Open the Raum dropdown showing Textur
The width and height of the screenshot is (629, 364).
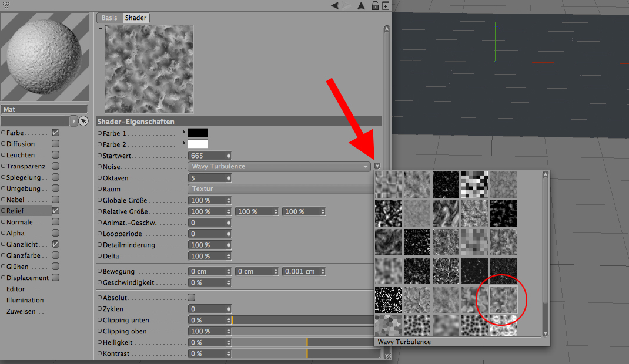tap(281, 189)
